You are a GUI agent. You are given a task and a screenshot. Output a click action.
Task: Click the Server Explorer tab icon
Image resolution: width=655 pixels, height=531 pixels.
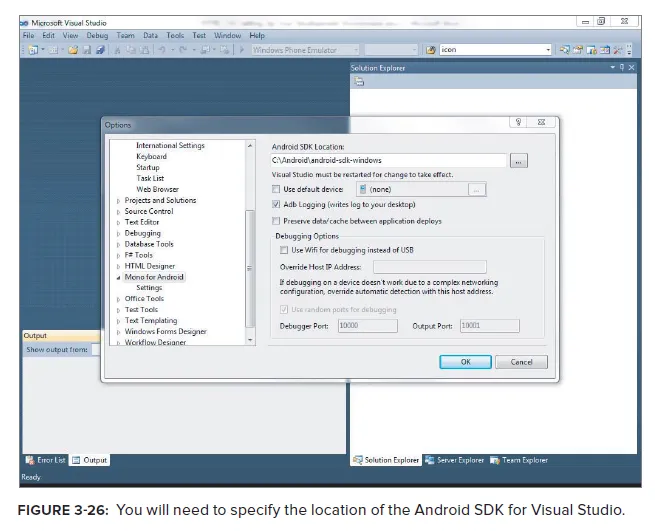click(x=429, y=460)
